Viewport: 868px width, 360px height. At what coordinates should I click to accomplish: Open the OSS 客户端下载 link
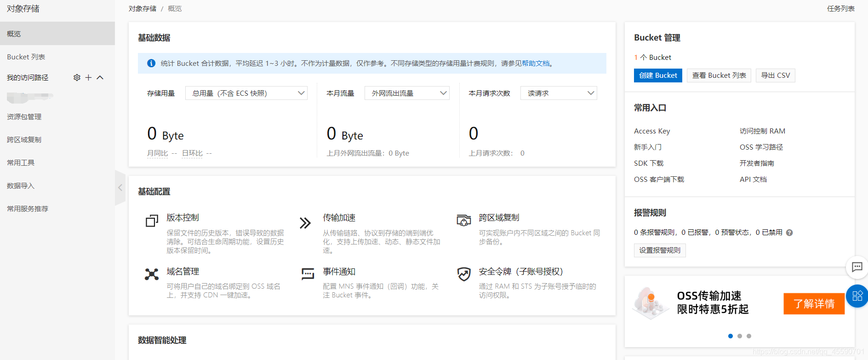click(659, 180)
